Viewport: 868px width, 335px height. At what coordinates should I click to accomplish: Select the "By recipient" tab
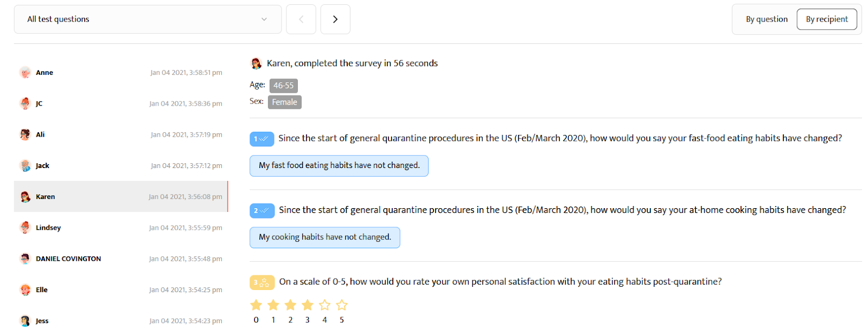point(826,19)
